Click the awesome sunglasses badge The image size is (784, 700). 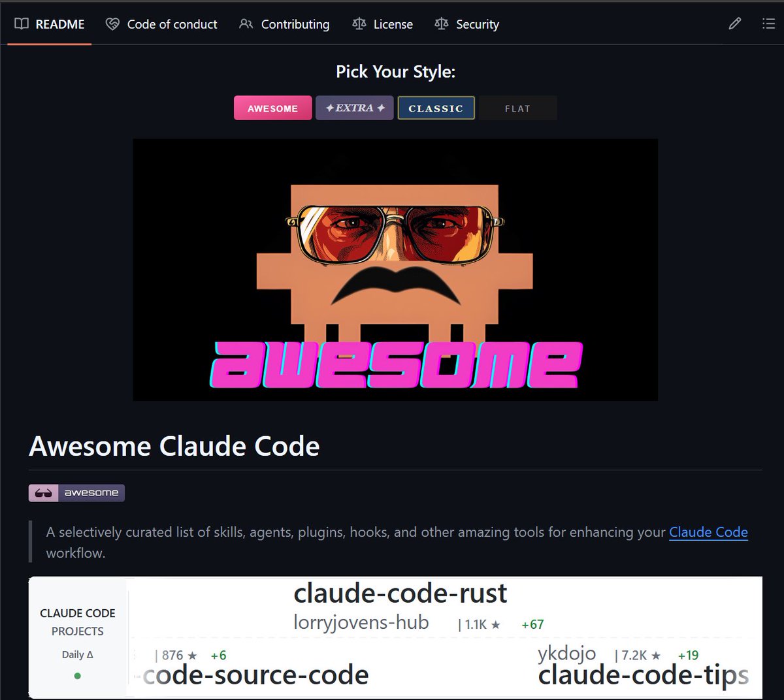click(76, 493)
